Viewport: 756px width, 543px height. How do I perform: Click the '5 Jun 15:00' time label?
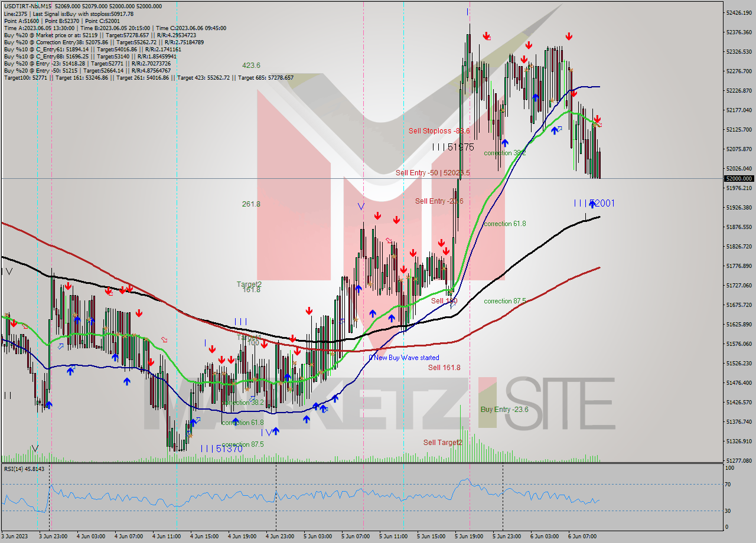coord(431,537)
